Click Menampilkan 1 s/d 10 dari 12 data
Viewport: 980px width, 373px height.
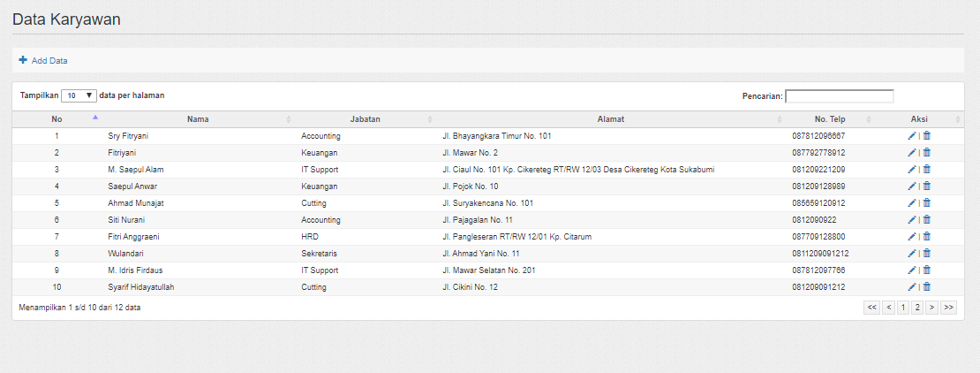coord(80,308)
